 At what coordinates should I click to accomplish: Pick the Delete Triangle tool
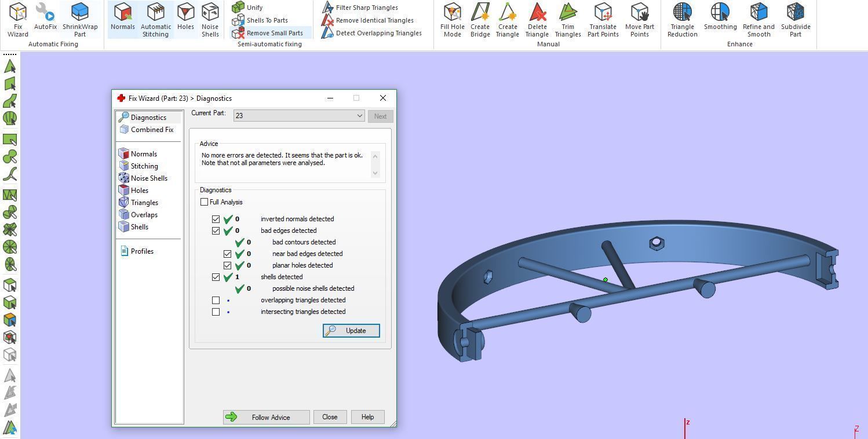[537, 20]
